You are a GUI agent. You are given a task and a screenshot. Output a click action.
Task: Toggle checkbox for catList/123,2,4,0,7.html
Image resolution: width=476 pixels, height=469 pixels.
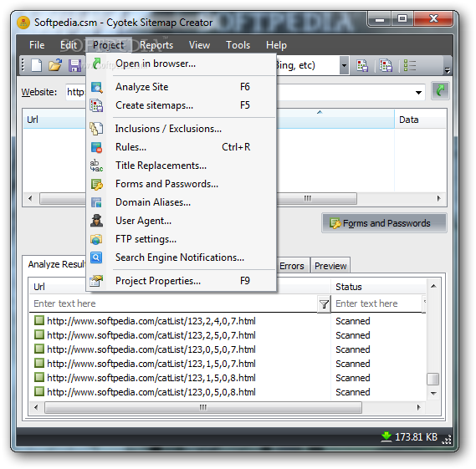coord(39,320)
